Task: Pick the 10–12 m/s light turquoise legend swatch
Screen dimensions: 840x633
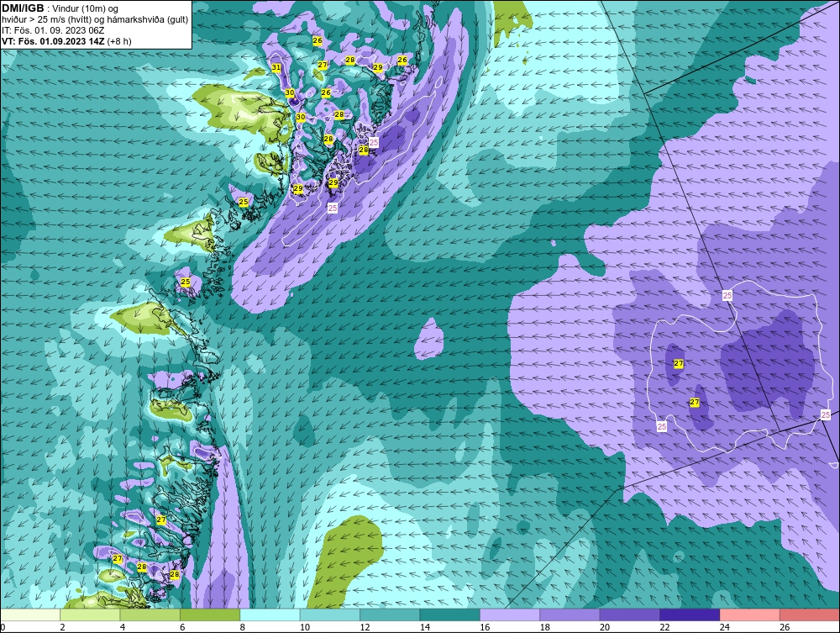Action: 330,615
